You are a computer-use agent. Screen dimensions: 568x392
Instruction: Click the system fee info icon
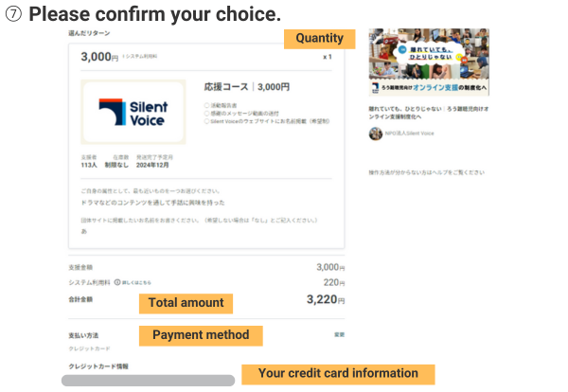coord(117,282)
